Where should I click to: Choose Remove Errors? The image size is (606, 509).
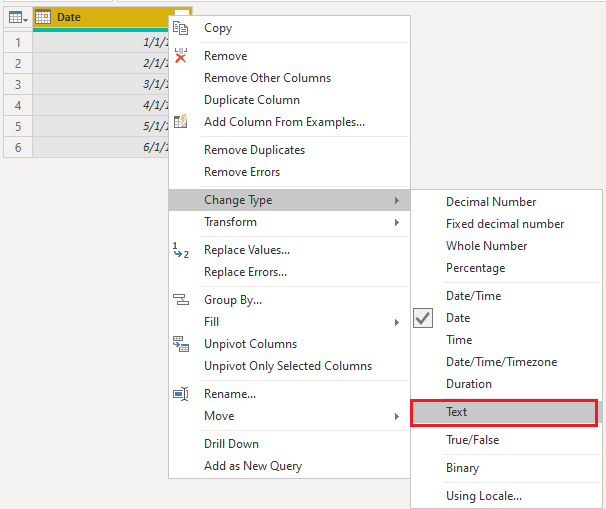tap(289, 172)
